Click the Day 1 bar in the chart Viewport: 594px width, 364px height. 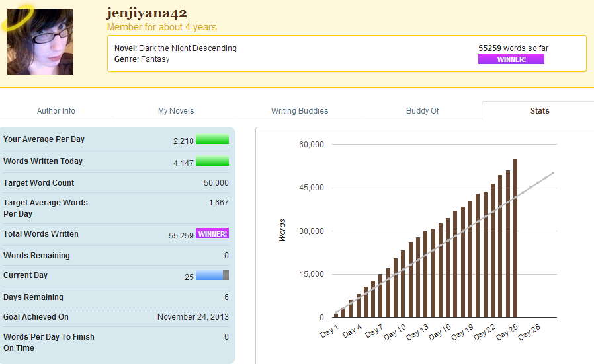(336, 315)
